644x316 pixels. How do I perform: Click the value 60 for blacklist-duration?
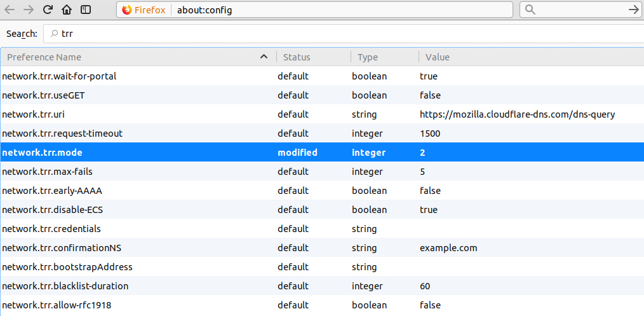click(x=425, y=286)
